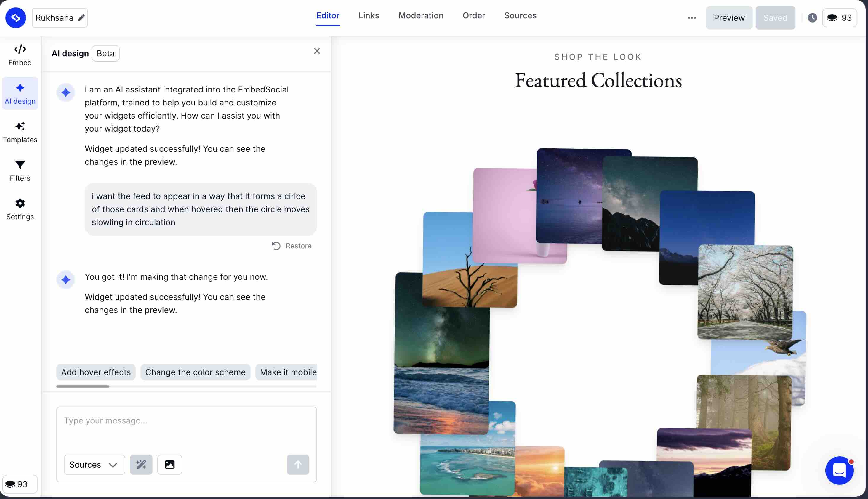Click the AI design panel title
The width and height of the screenshot is (868, 499).
(70, 53)
